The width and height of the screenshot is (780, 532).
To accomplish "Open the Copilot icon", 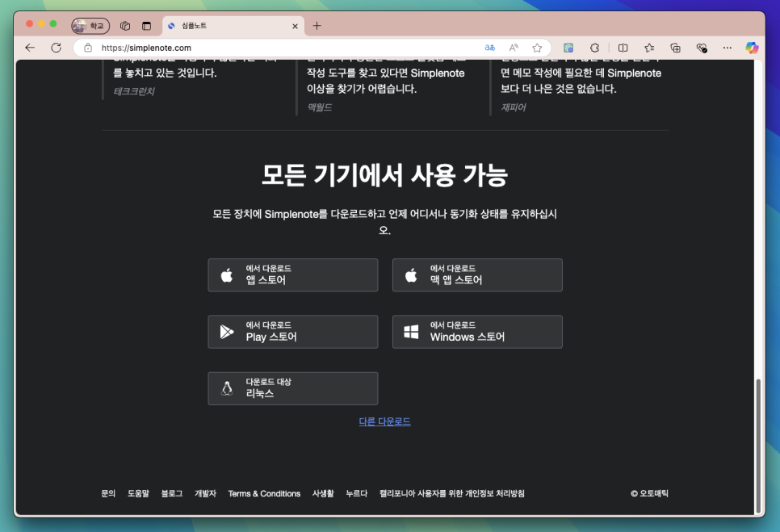I will click(752, 48).
